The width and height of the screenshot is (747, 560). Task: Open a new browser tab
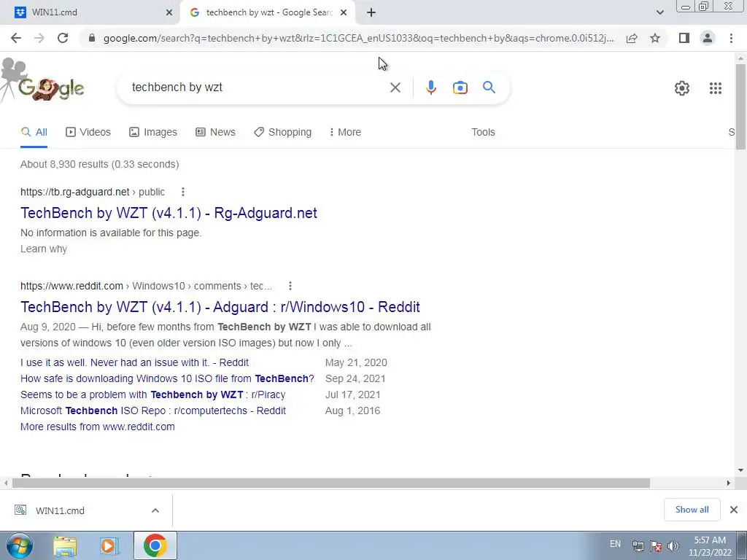point(371,12)
